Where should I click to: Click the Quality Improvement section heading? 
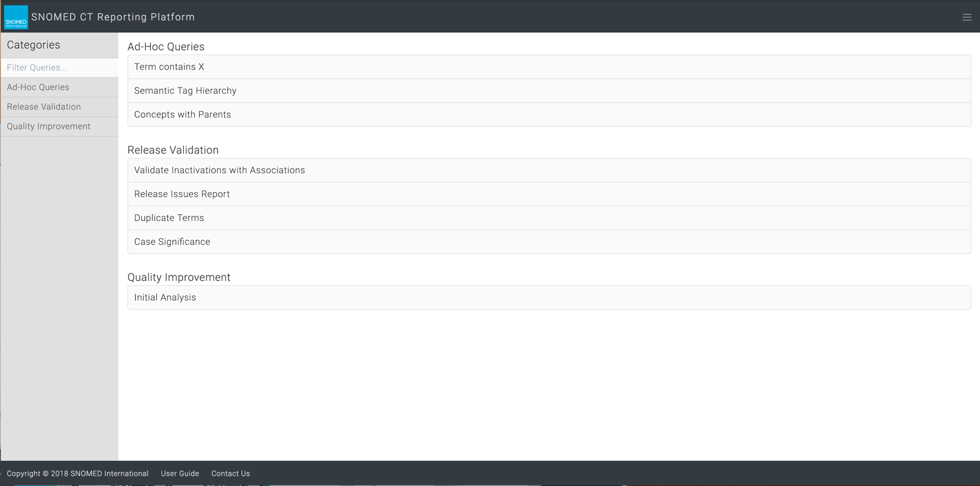[179, 277]
